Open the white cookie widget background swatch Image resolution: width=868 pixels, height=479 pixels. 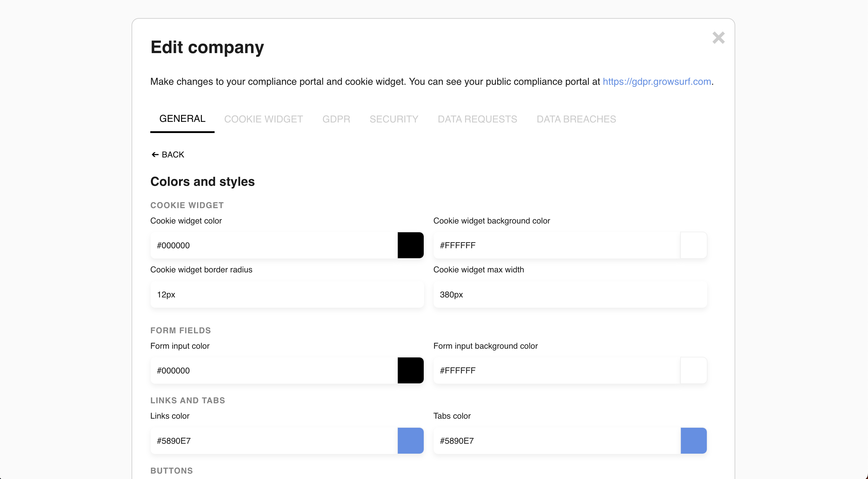tap(693, 245)
